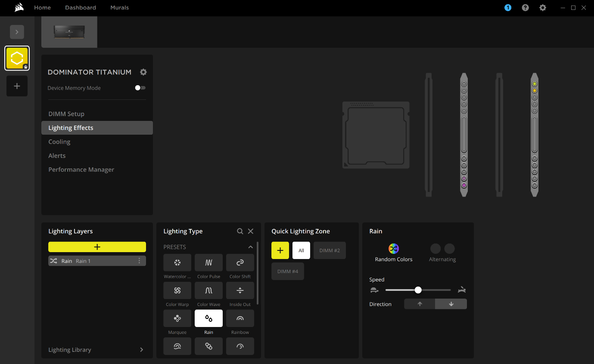
Task: Open DIMM Setup section
Action: (97, 114)
